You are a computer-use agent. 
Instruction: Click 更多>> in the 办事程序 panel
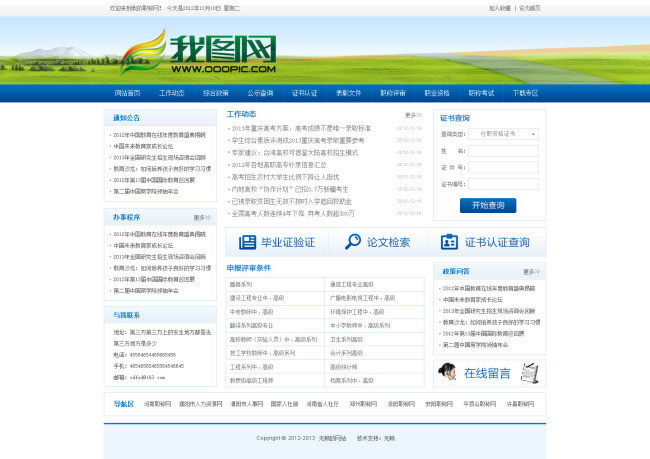(202, 217)
